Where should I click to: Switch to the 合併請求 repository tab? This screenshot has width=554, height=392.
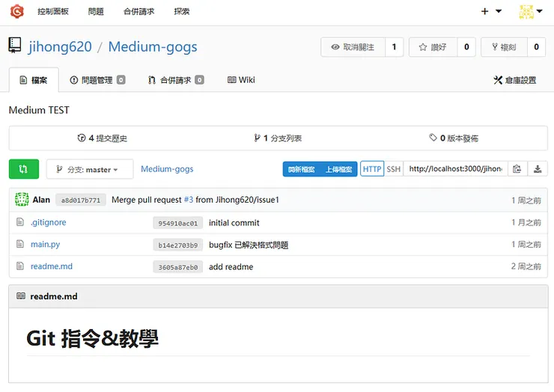[176, 80]
